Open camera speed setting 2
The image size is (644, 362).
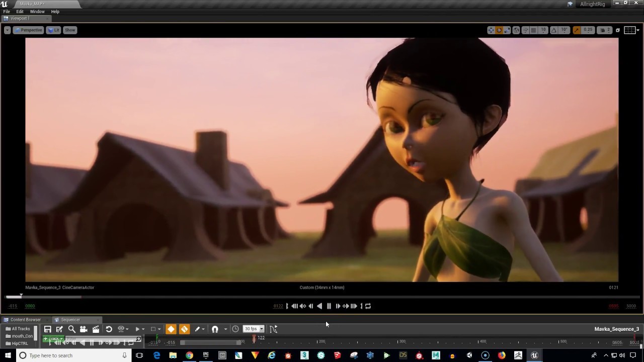(604, 30)
